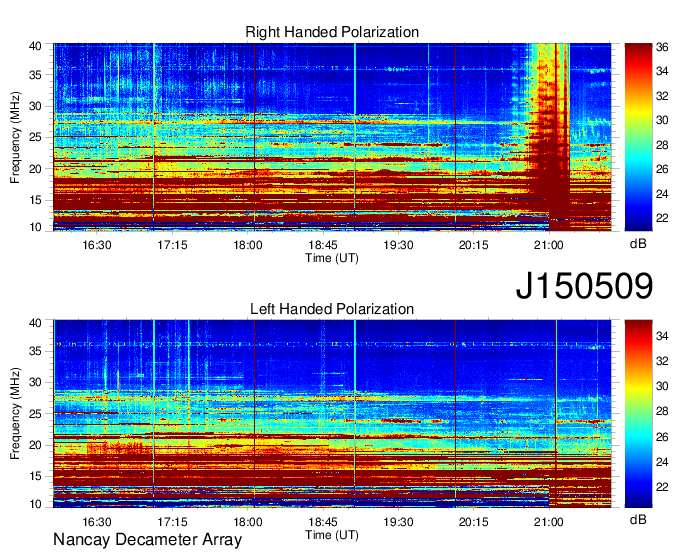Click the 19:30 tick label on top plot

pos(398,245)
